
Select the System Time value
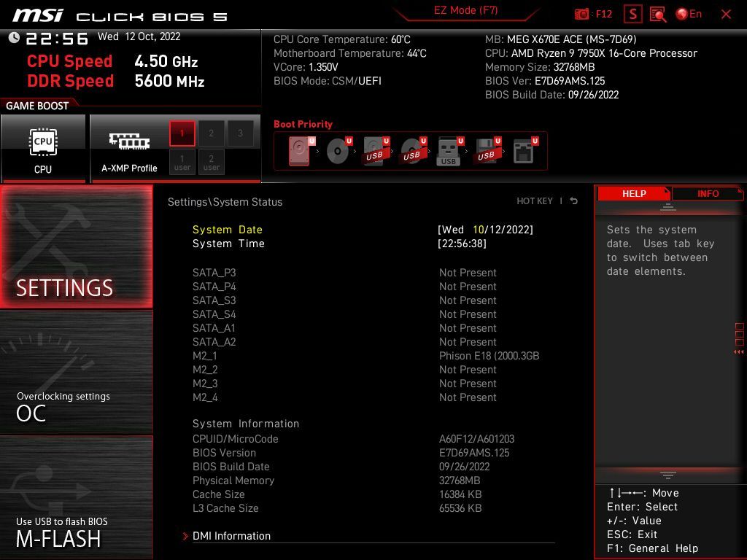click(462, 244)
